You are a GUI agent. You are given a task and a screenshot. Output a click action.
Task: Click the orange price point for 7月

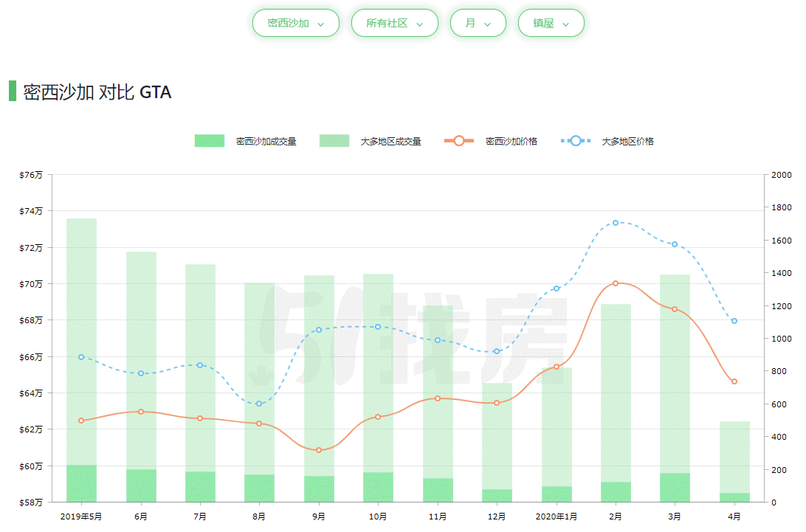point(200,418)
